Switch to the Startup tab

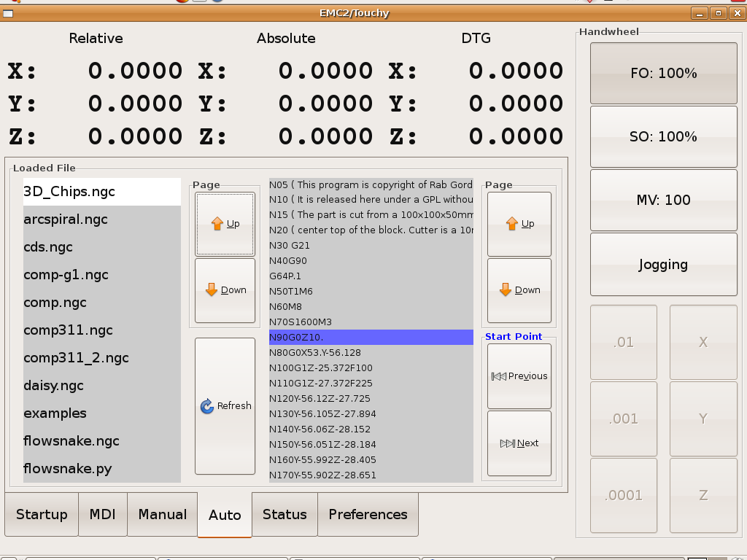click(x=42, y=515)
